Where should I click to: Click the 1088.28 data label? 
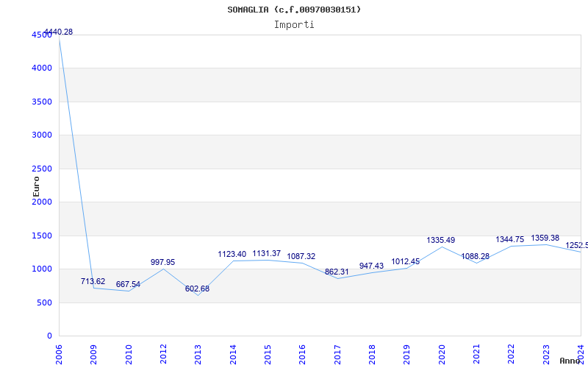pyautogui.click(x=475, y=256)
